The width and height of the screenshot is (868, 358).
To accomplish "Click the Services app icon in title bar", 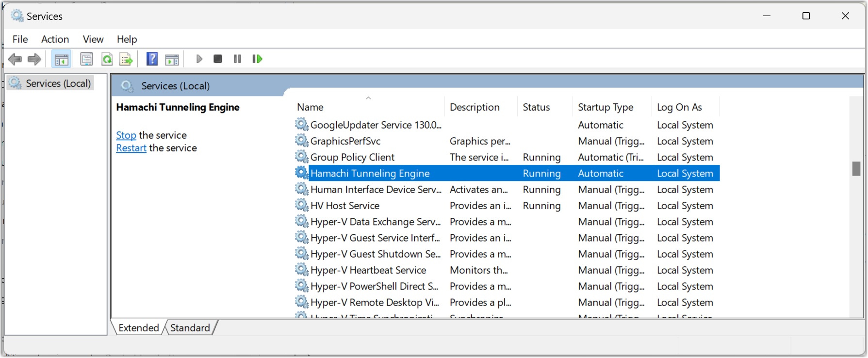I will point(17,16).
